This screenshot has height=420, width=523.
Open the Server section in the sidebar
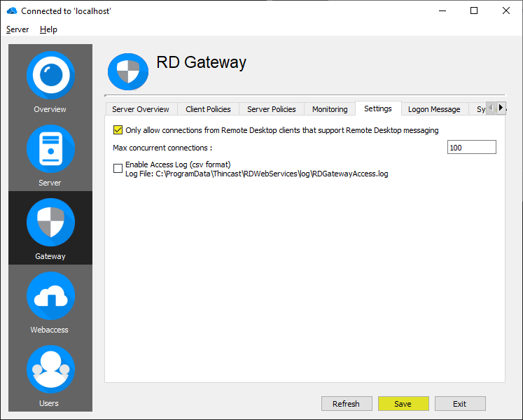tap(50, 155)
